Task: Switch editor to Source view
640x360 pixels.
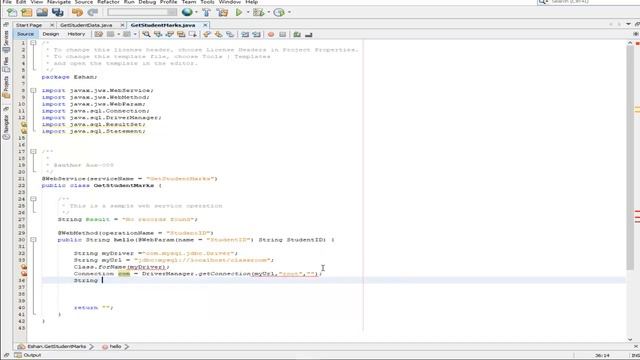Action: coord(25,34)
